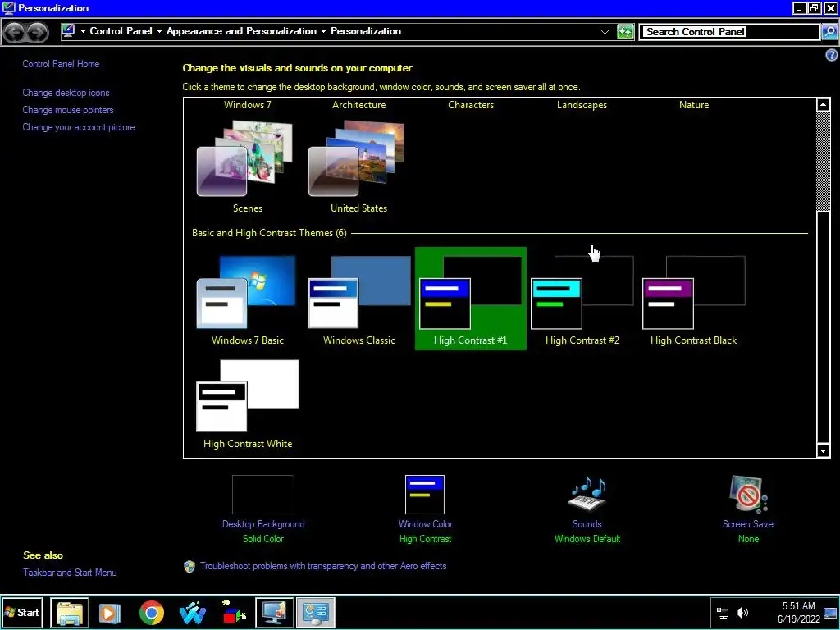This screenshot has height=630, width=840.
Task: Open Change mouse pointers link
Action: coord(68,110)
